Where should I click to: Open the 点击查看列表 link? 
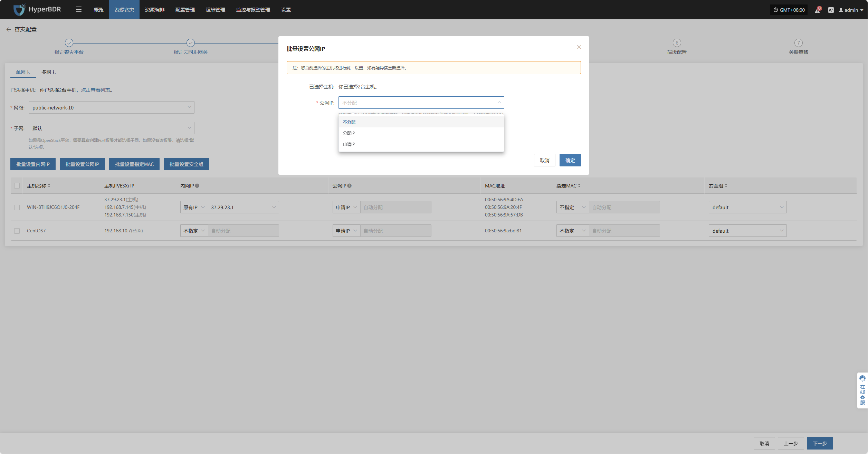(96, 90)
